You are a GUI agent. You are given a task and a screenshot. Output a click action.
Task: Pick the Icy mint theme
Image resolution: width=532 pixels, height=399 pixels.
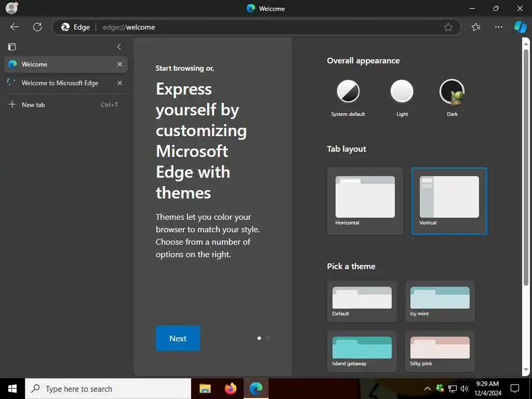coord(440,301)
